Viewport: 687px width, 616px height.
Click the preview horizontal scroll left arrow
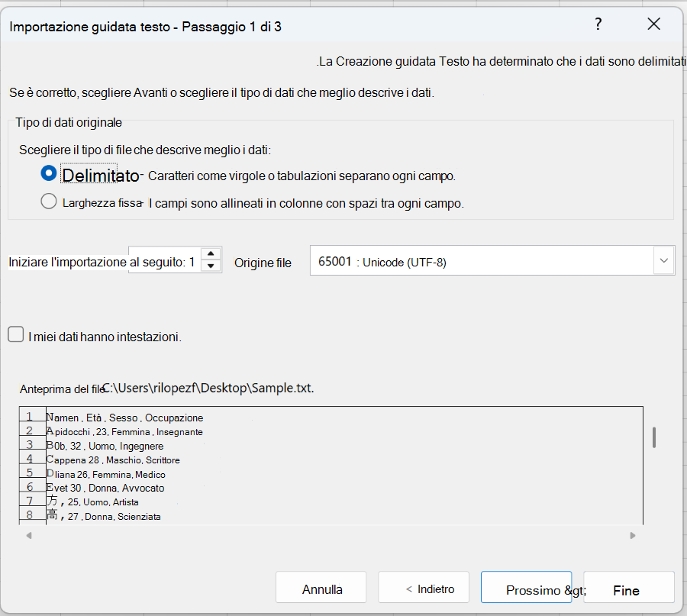point(29,535)
